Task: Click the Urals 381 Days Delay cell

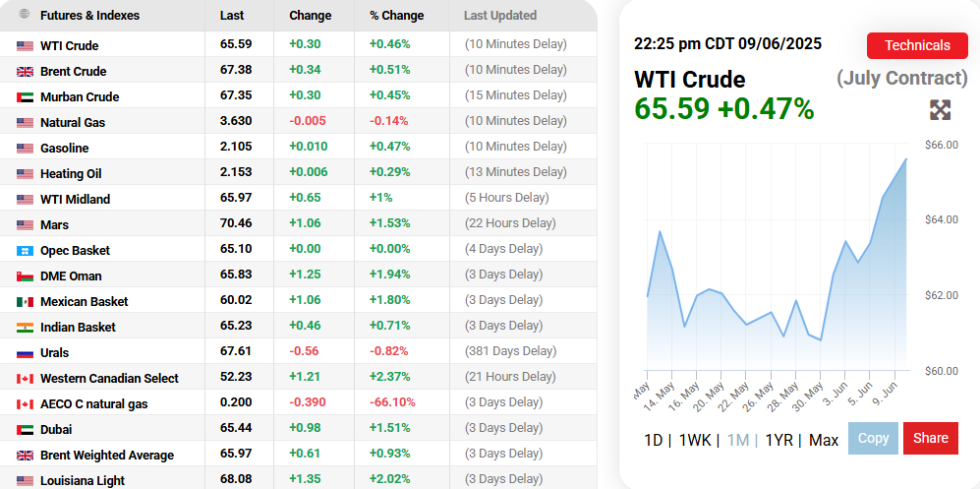Action: click(510, 352)
